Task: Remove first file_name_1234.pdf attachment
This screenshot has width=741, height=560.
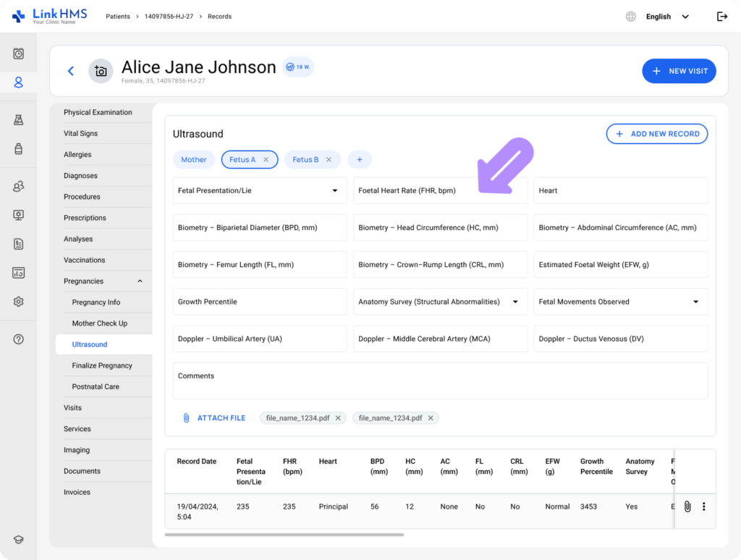Action: tap(338, 418)
